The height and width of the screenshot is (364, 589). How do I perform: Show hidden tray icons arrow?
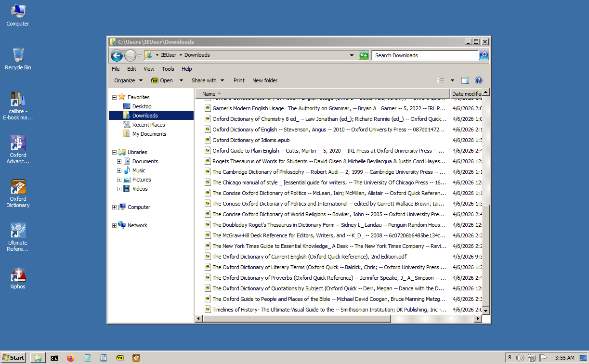(510, 358)
